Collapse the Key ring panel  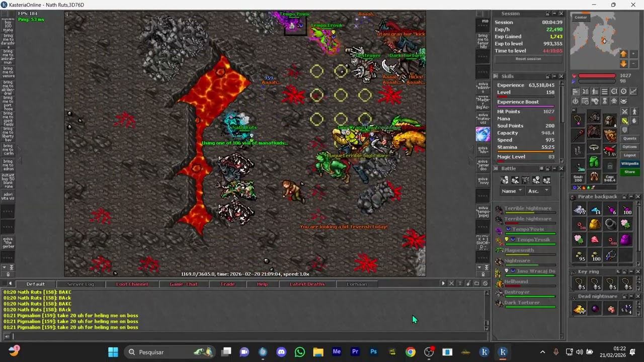(x=631, y=271)
